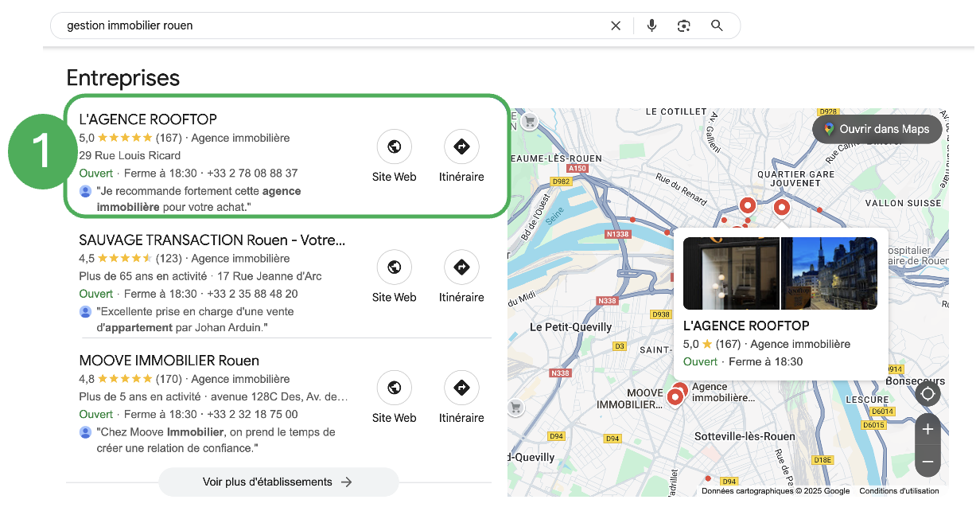Click the night cathedral photo in map card
980x519 pixels.
point(829,273)
